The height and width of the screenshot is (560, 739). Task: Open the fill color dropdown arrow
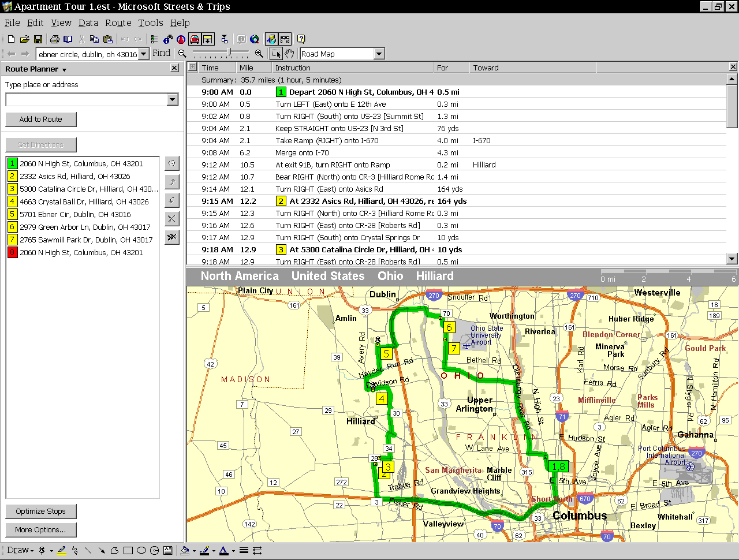coord(194,551)
